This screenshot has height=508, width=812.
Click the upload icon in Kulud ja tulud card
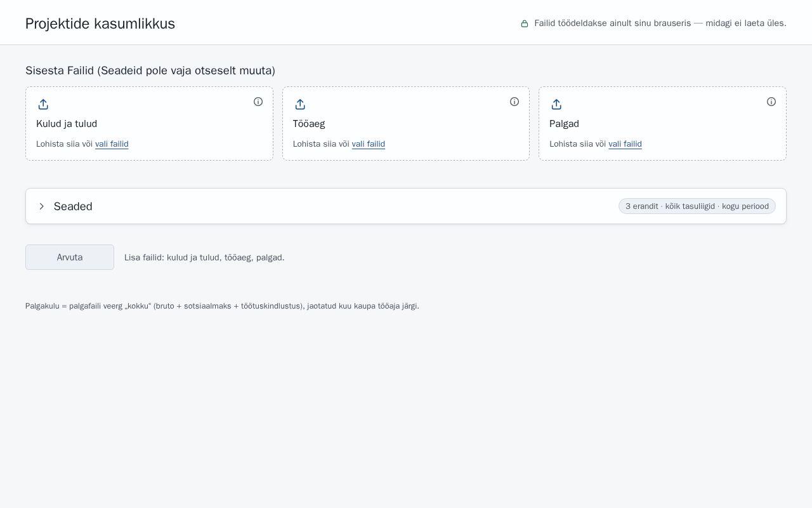point(43,104)
